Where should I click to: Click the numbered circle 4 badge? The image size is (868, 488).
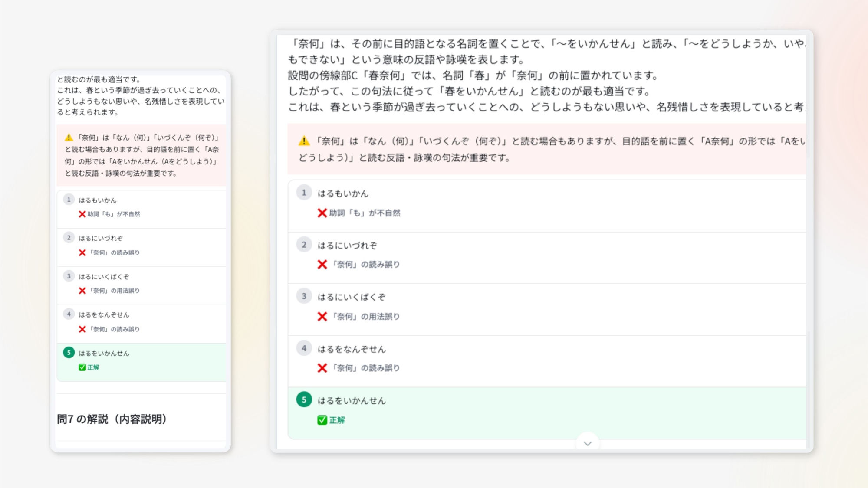304,348
